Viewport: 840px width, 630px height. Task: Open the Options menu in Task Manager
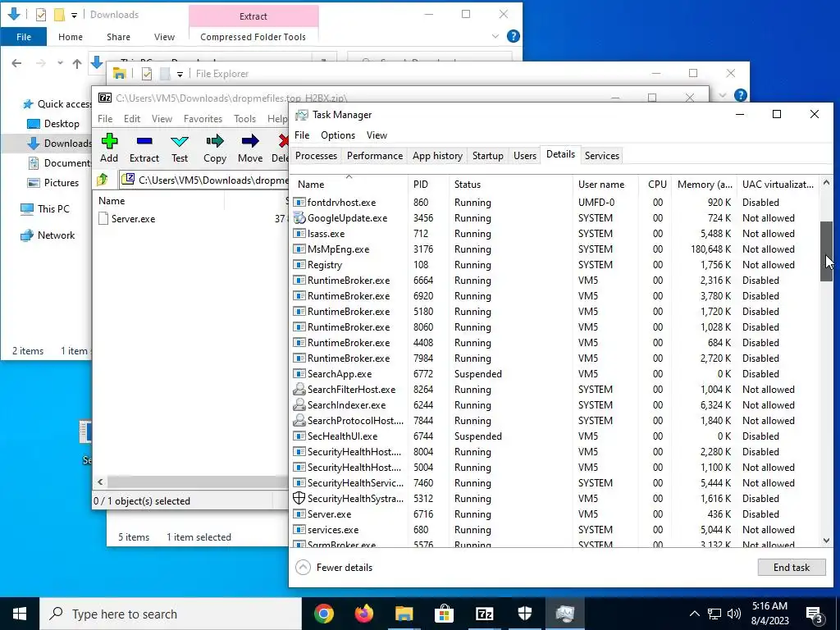pos(337,135)
